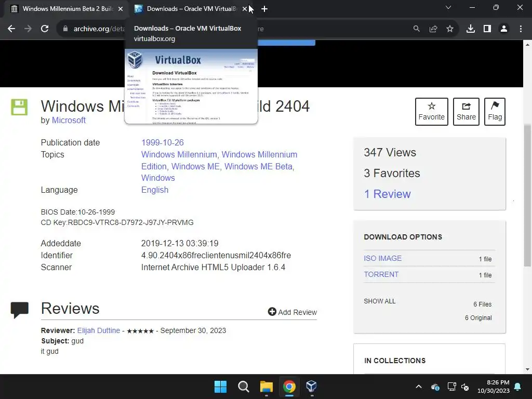Bookmark this page with the star icon
The image size is (532, 399).
[450, 29]
